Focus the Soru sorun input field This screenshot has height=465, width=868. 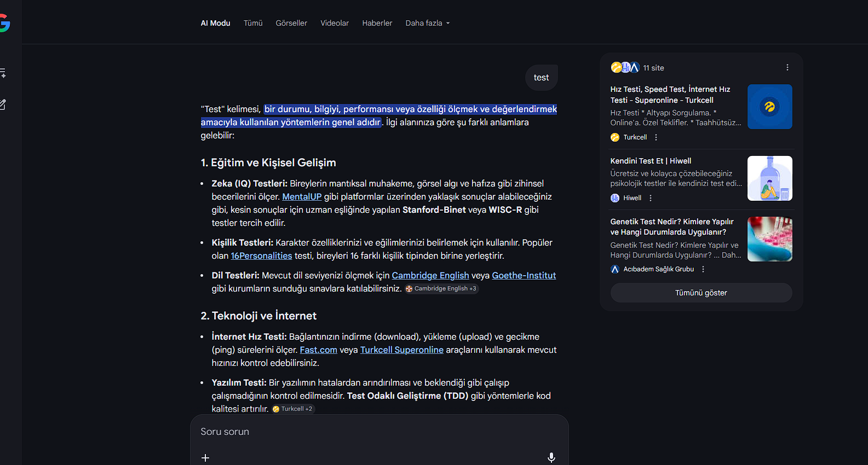379,432
